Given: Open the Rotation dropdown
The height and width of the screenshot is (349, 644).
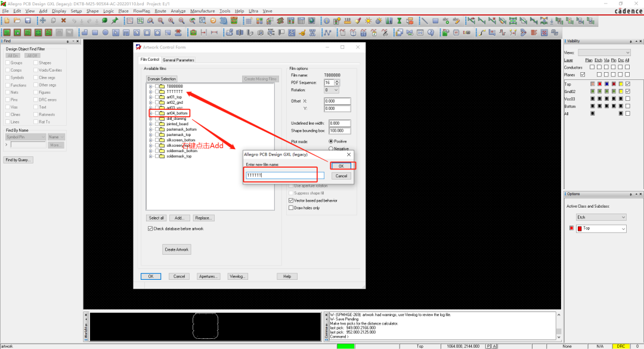Looking at the screenshot, I should tap(332, 90).
